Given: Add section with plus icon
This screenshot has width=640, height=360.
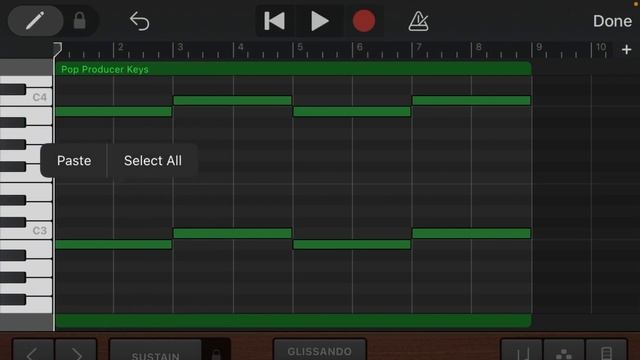Looking at the screenshot, I should 627,50.
